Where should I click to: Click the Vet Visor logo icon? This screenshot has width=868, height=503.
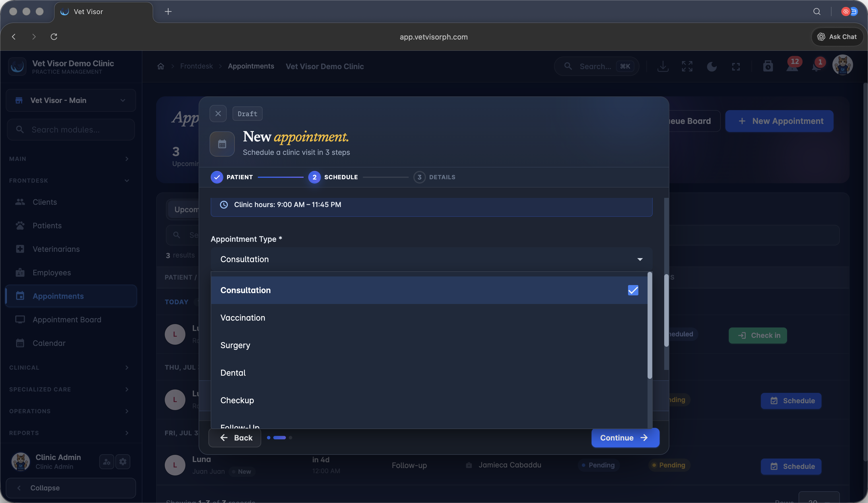17,67
